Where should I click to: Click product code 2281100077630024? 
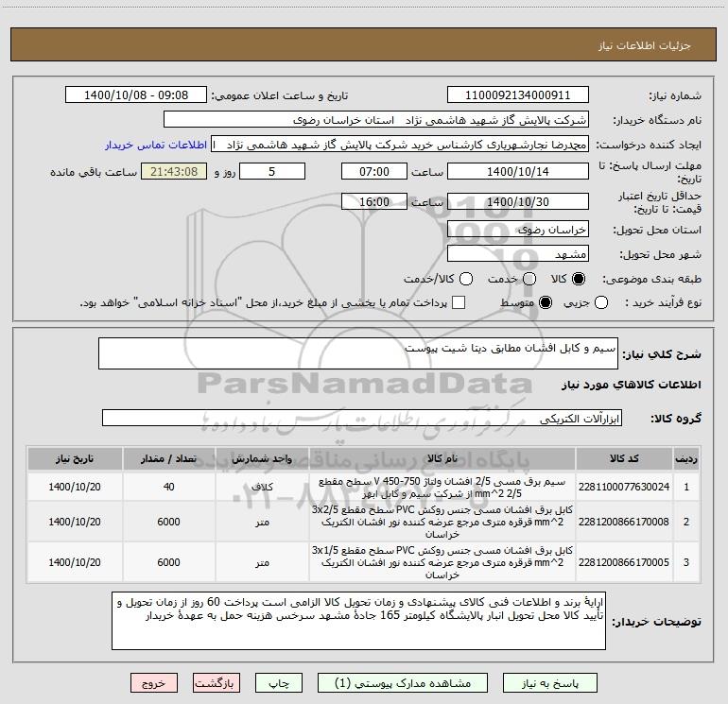click(x=624, y=487)
